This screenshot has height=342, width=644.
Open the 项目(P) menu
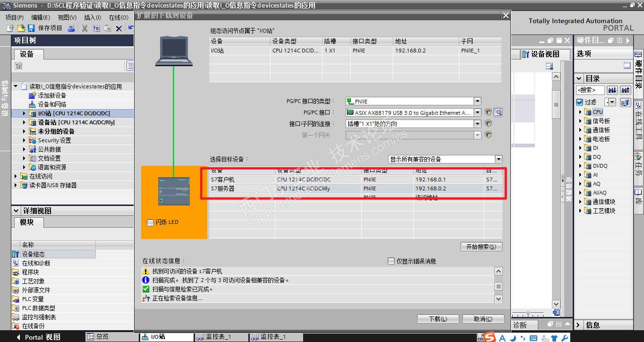[15, 17]
